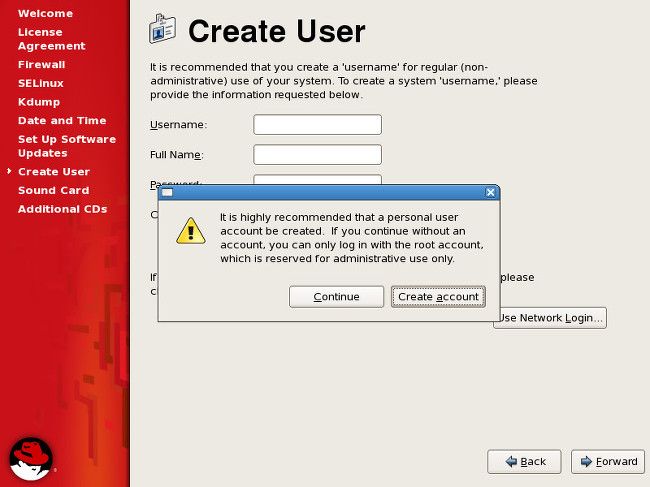650x487 pixels.
Task: Click the dialog blue title bar
Action: 329,192
